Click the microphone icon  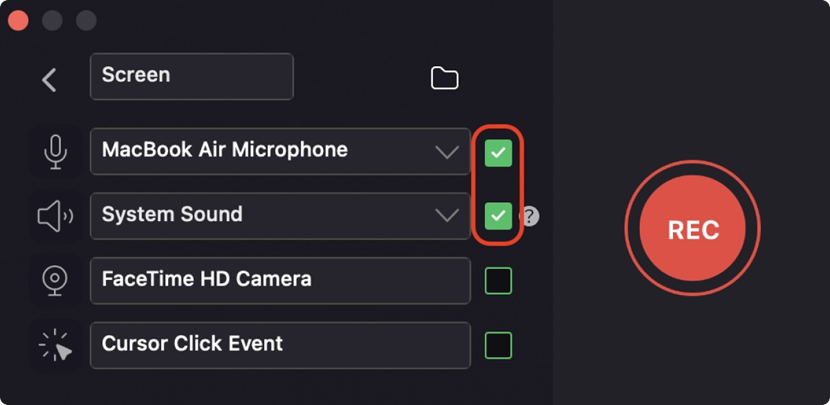coord(55,152)
